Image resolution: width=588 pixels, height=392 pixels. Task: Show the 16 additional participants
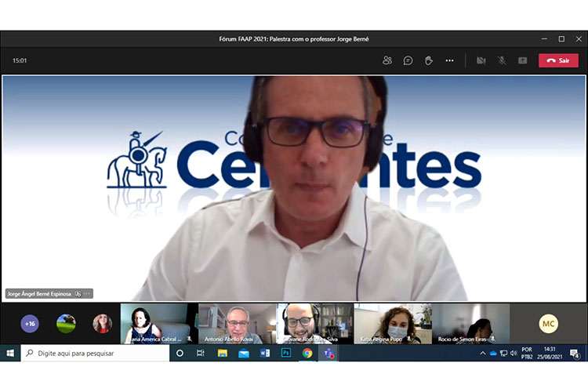pos(30,323)
